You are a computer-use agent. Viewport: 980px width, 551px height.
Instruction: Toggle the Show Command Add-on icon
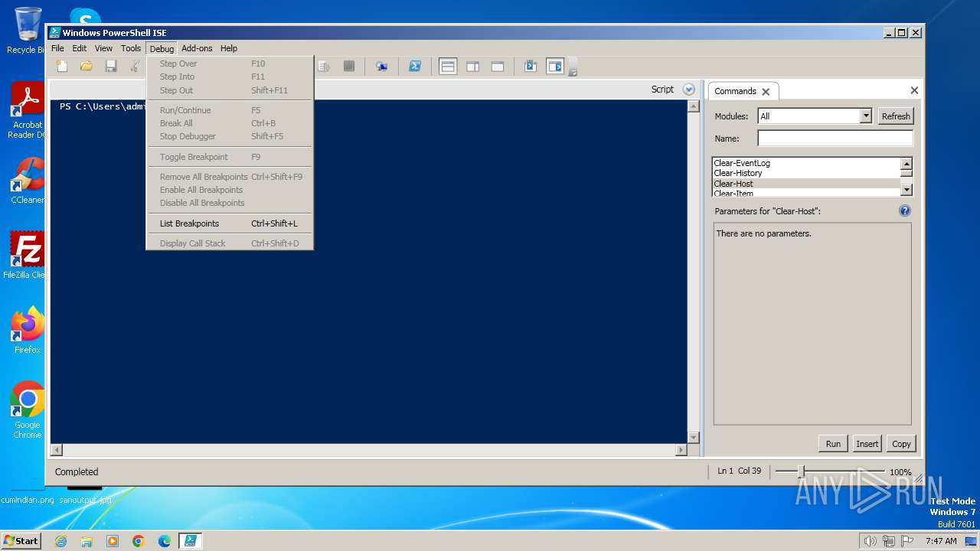click(x=554, y=67)
